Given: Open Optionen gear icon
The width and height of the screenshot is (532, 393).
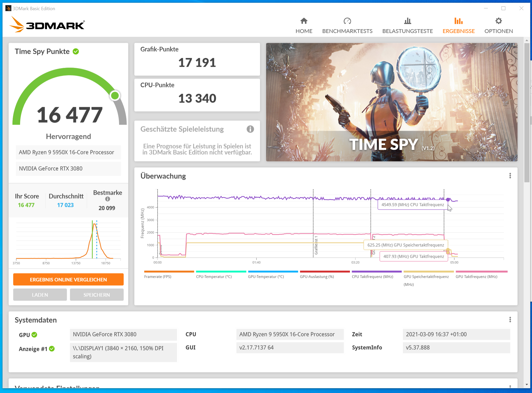Looking at the screenshot, I should click(498, 21).
